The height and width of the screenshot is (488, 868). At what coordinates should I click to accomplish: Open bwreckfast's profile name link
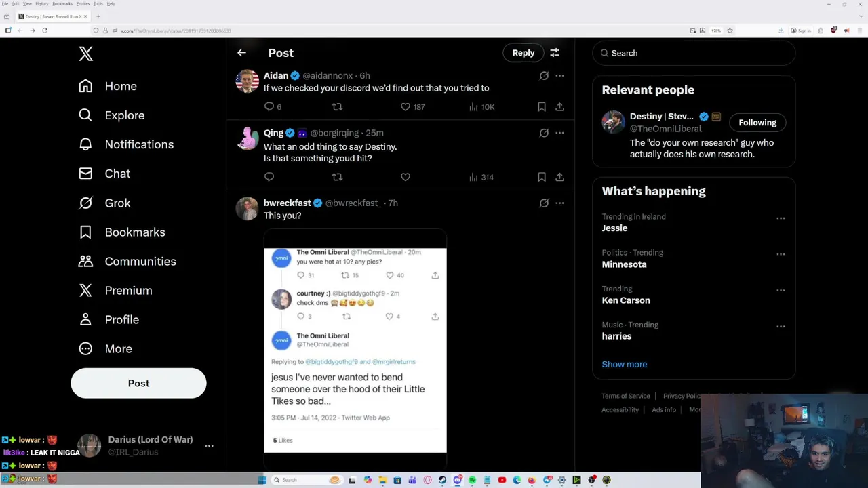(287, 203)
